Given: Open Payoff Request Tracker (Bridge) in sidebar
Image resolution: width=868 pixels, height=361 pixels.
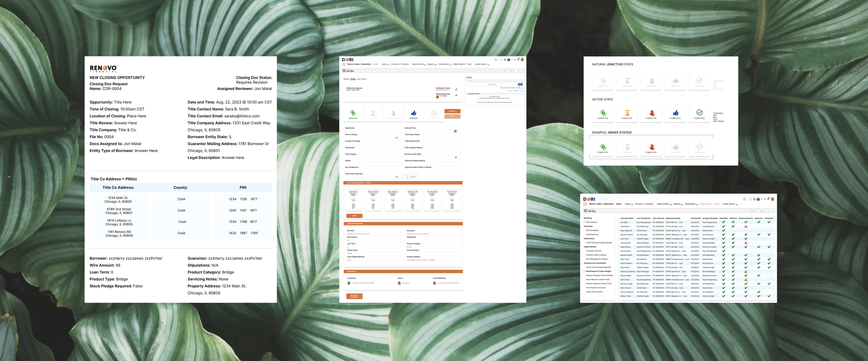Looking at the screenshot, I should (598, 271).
